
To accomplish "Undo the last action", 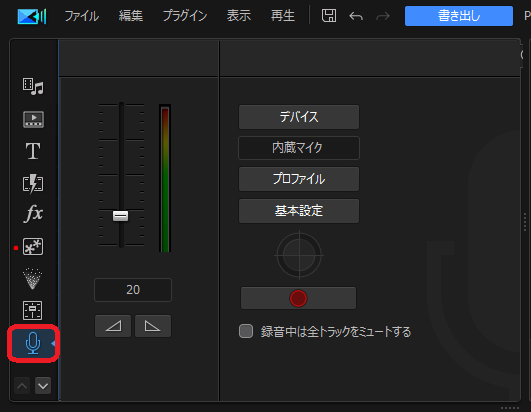I will point(356,16).
